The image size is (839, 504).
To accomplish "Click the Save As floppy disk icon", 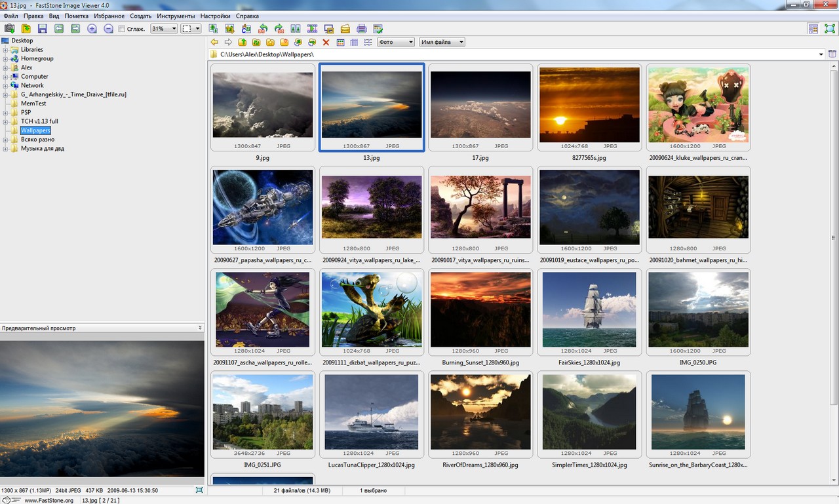I will pyautogui.click(x=43, y=28).
